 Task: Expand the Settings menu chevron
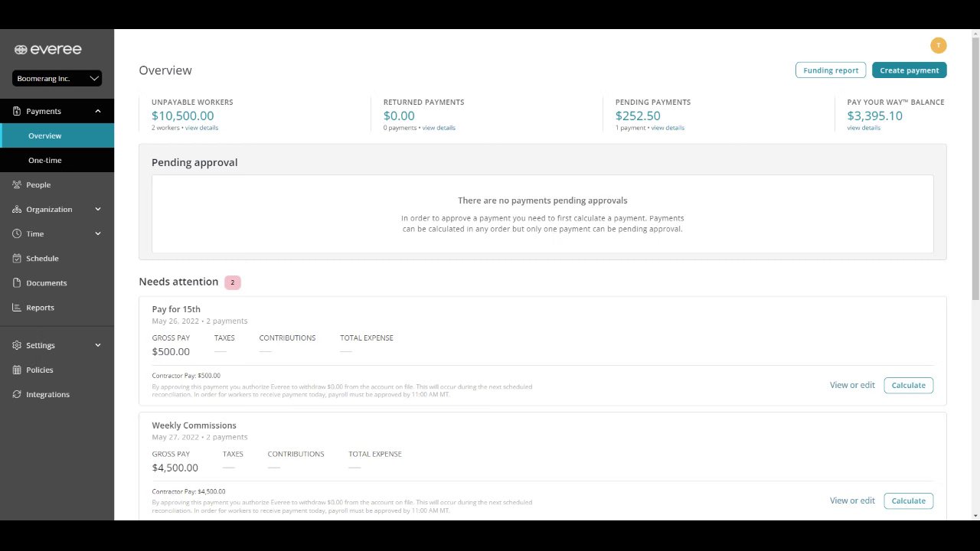(98, 345)
